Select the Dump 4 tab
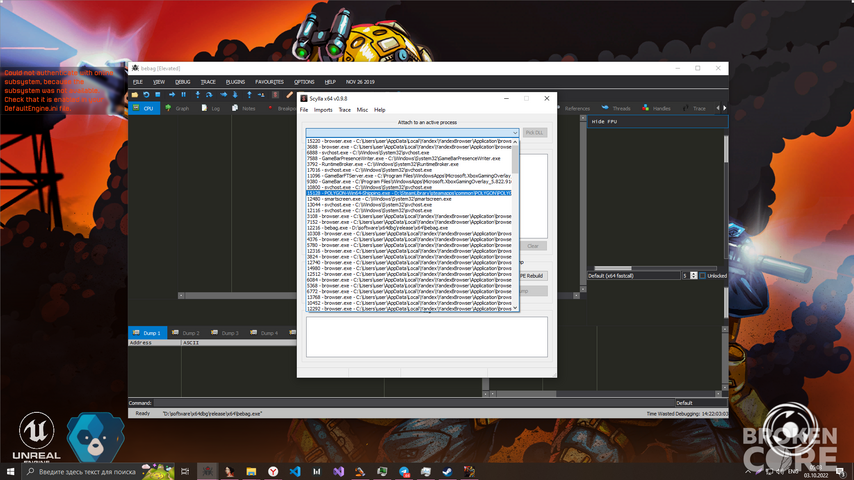 click(264, 333)
